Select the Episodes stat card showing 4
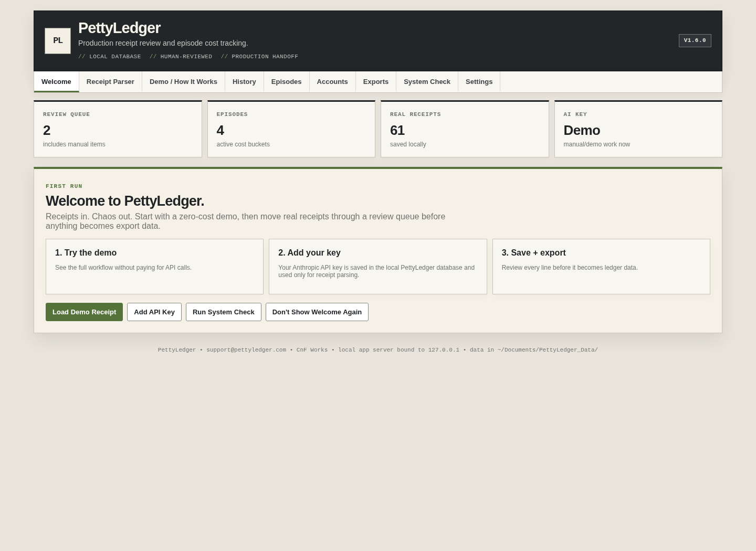The image size is (756, 551). coord(291,129)
